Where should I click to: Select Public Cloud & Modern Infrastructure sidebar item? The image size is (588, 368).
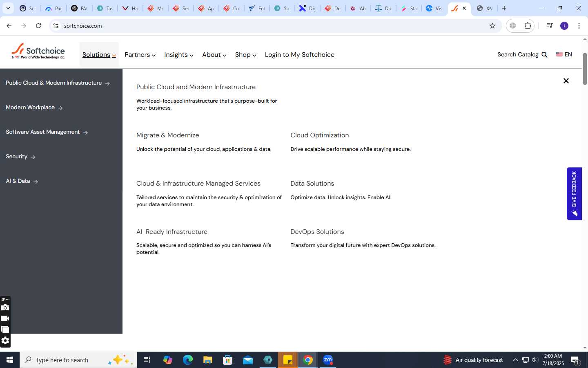coord(58,83)
